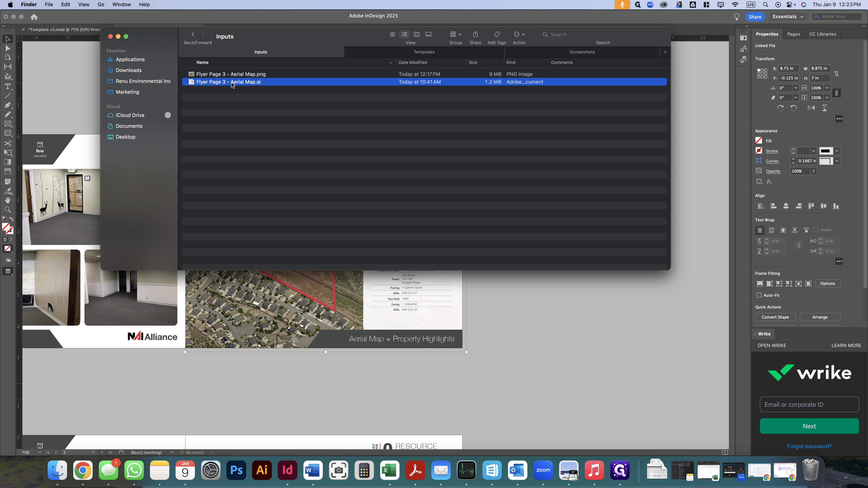Switch to Pages panel tab
Screen dimensions: 868x488
tap(793, 34)
